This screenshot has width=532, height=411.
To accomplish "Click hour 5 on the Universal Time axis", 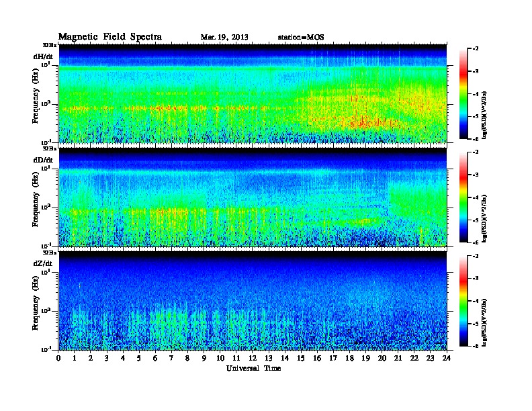I will coord(139,358).
